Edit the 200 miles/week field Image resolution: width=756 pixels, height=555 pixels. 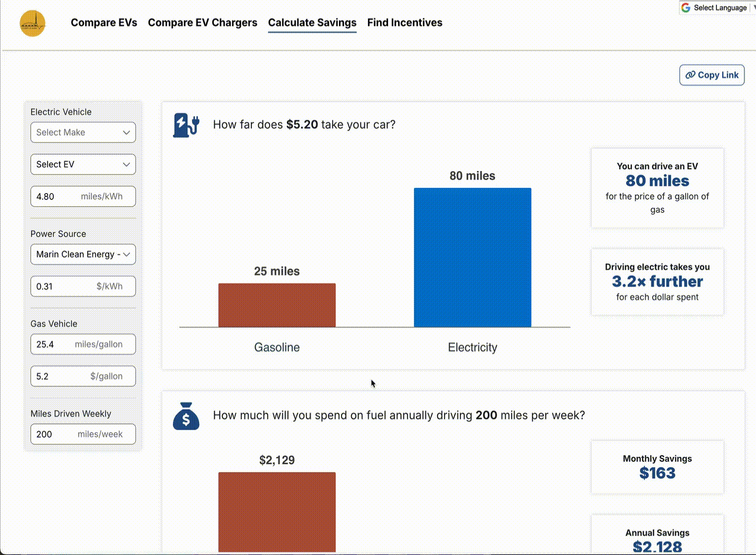click(x=83, y=434)
